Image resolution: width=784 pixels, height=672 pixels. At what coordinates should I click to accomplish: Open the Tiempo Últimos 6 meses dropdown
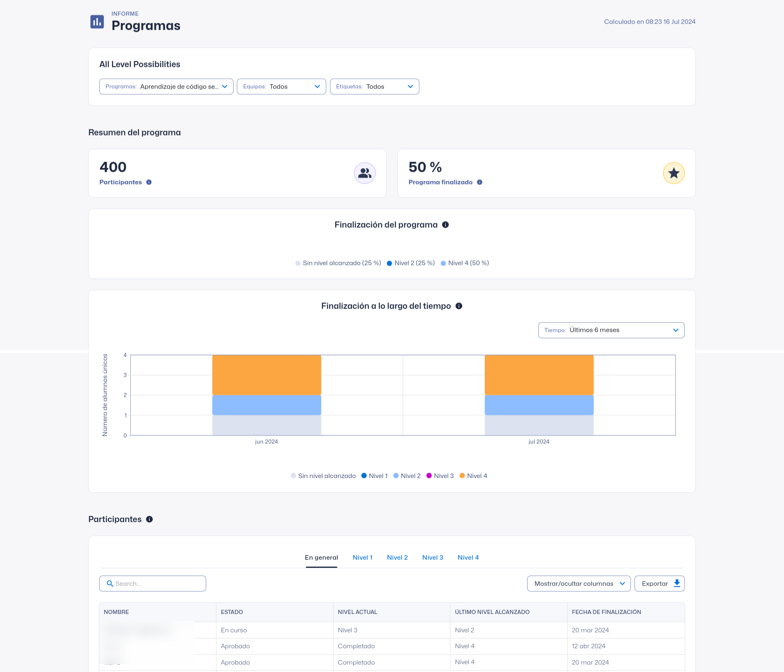pyautogui.click(x=611, y=330)
